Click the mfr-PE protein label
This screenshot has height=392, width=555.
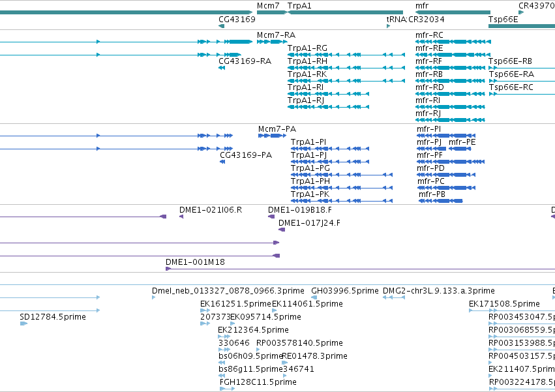pyautogui.click(x=462, y=142)
